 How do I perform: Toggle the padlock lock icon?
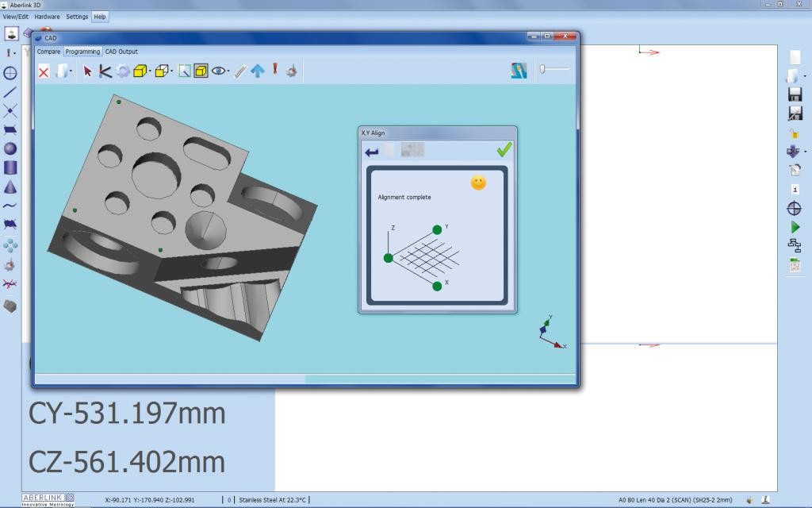pos(795,133)
